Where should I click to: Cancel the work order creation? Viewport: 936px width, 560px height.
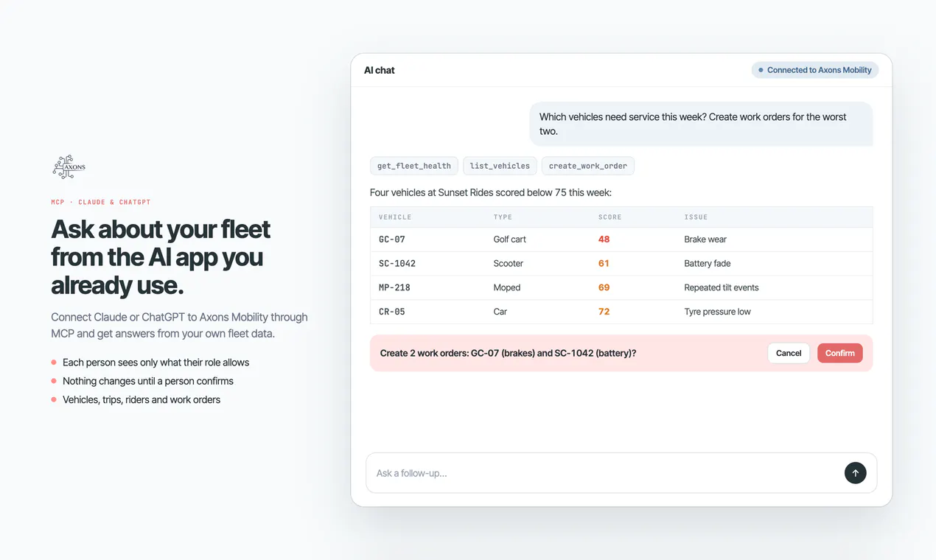click(x=788, y=353)
